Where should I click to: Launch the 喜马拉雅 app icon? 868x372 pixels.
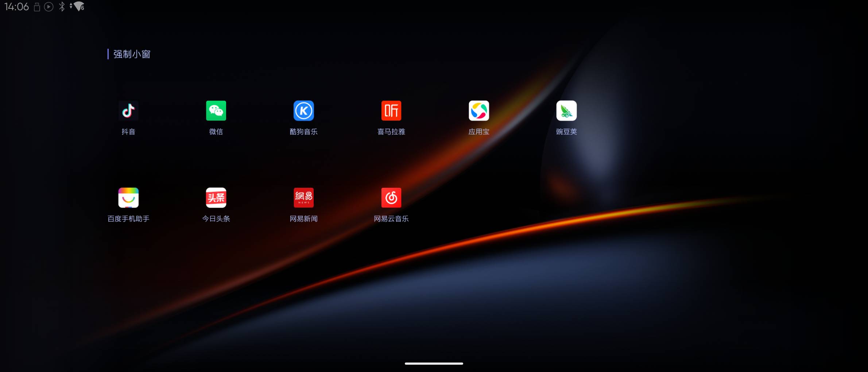[391, 111]
